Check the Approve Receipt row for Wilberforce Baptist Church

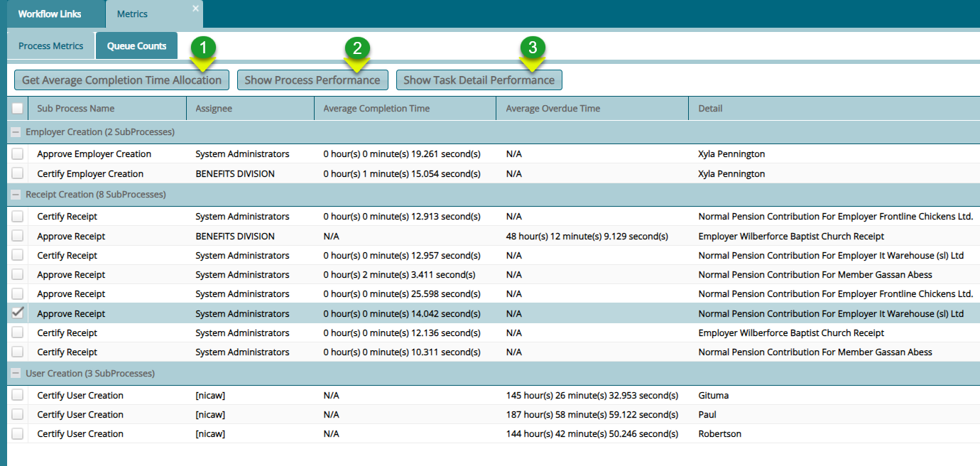tap(17, 235)
